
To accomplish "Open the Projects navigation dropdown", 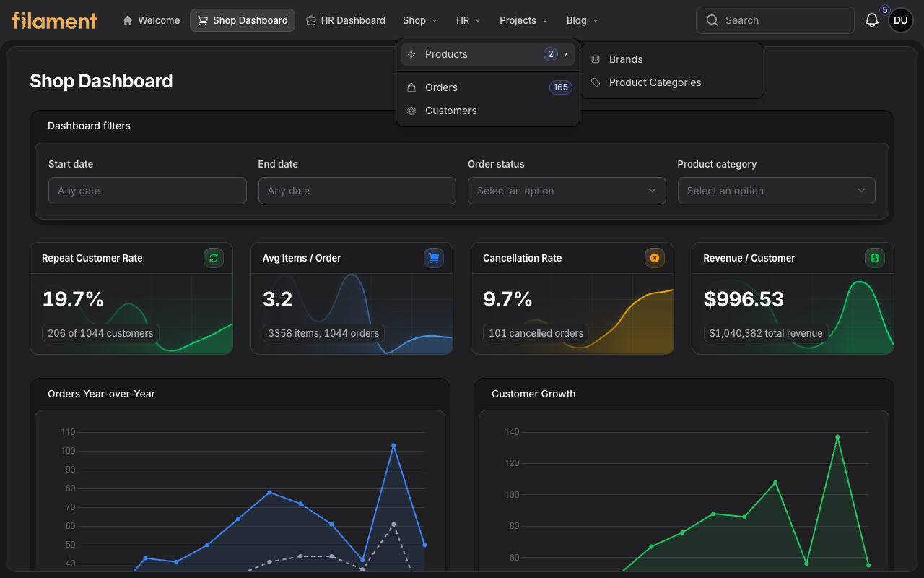I will (523, 20).
